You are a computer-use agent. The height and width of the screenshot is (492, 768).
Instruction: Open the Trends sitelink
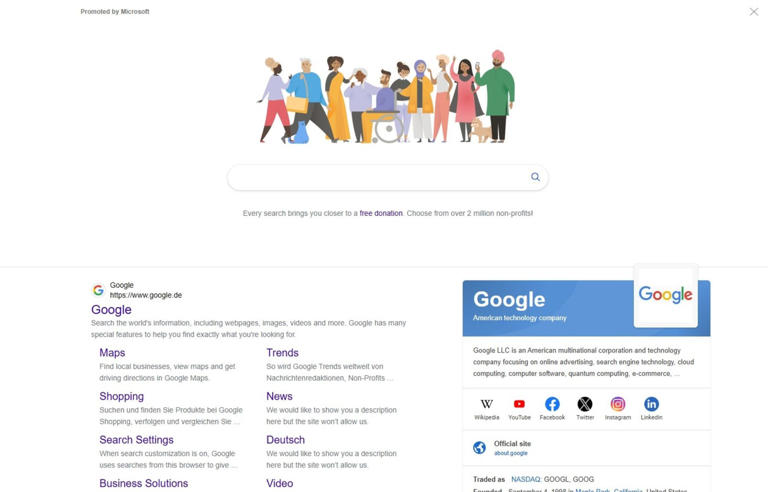(282, 353)
